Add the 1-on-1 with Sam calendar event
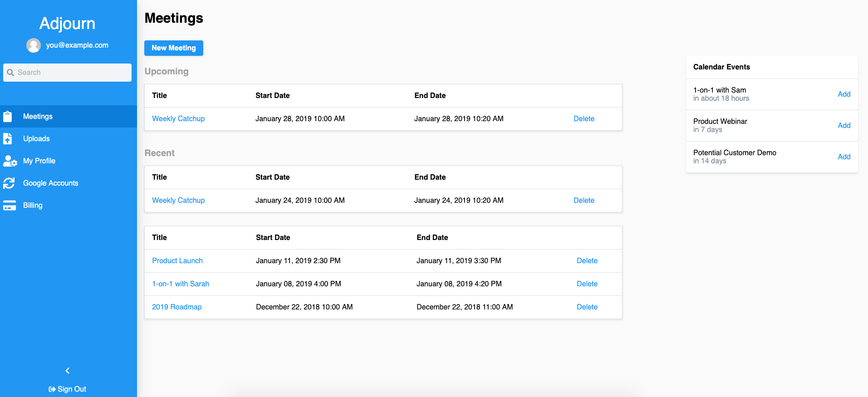Viewport: 868px width, 397px height. point(844,94)
